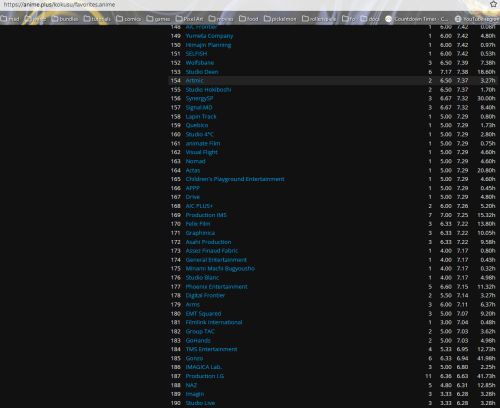
Task: Open the games bookmark folder
Action: (x=158, y=19)
